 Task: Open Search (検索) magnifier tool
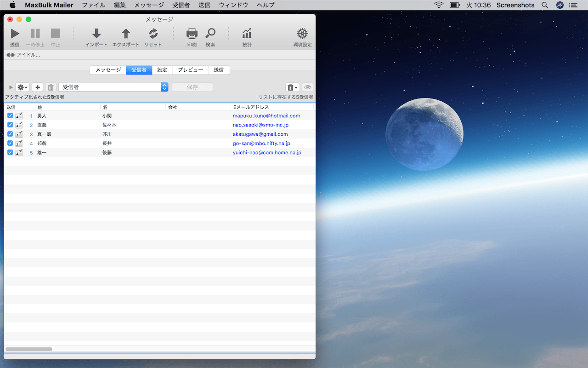(x=210, y=34)
